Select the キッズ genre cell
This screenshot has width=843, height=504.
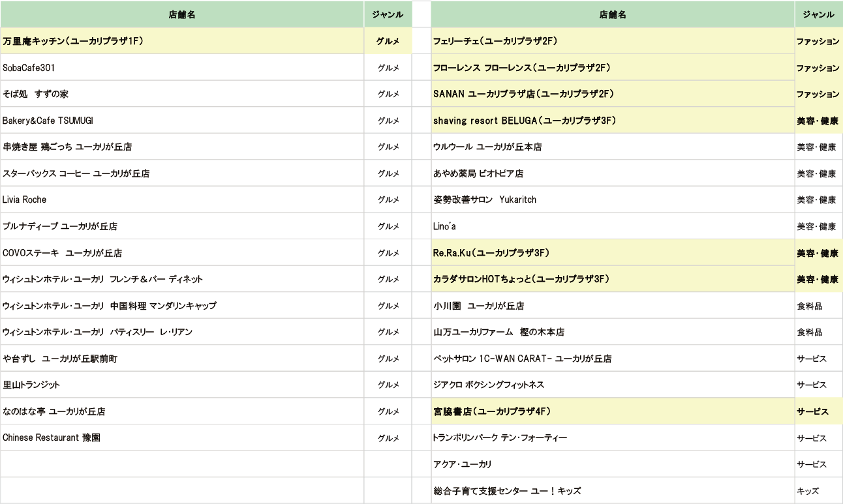click(818, 490)
